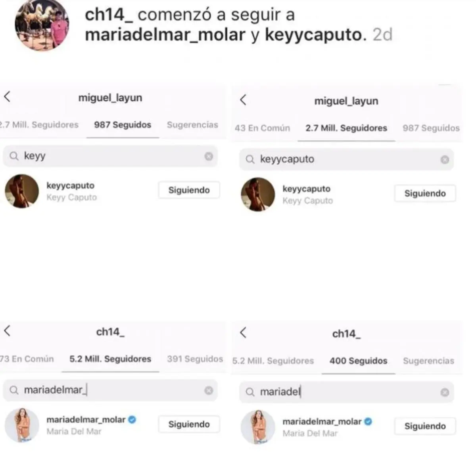Toggle Siguiendo for keyycaputo in Seguidores list
The image size is (476, 453).
[x=425, y=193]
